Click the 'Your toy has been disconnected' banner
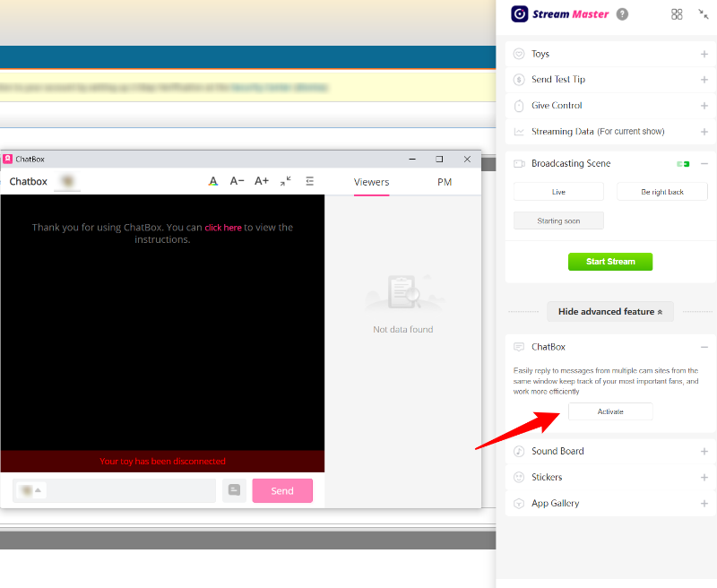 [x=162, y=461]
